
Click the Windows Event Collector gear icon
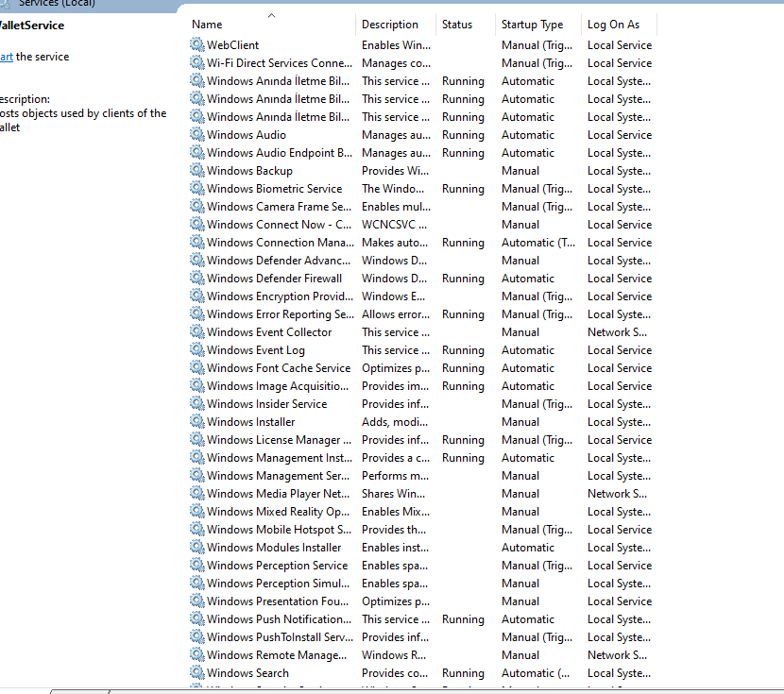(x=197, y=332)
